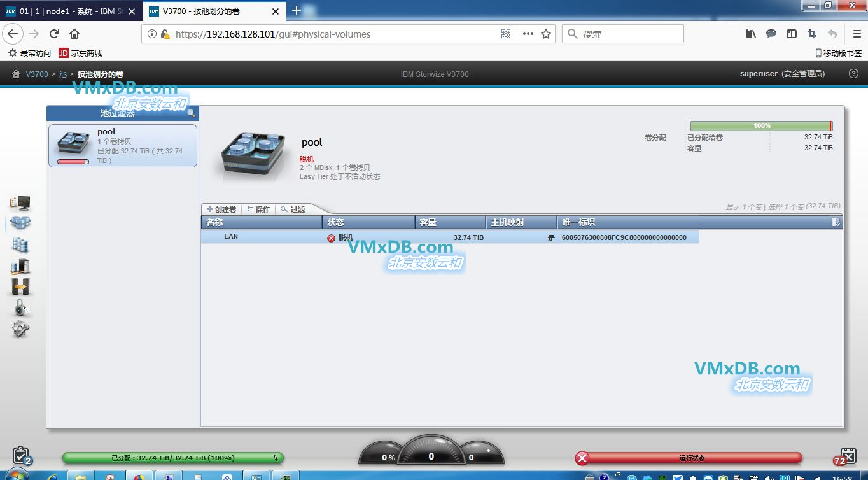
Task: Open the events icon with badge 72
Action: (846, 456)
